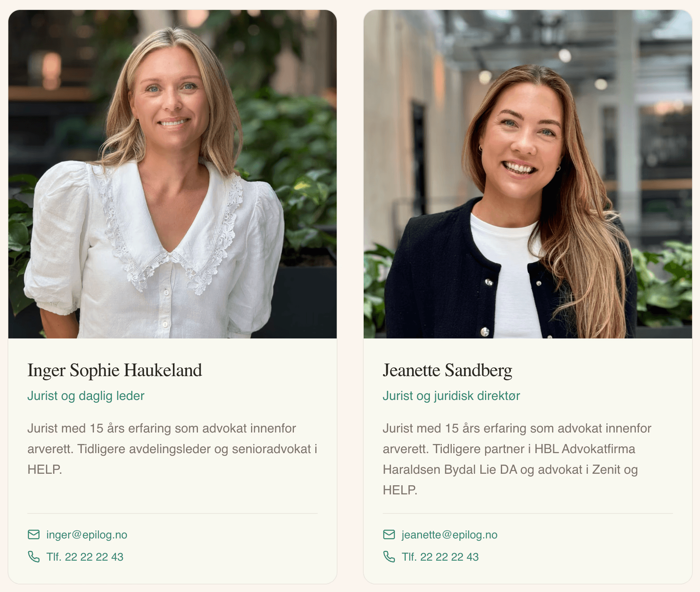Click the envelope icon beside jeanette@epilog.no
700x592 pixels.
[389, 534]
